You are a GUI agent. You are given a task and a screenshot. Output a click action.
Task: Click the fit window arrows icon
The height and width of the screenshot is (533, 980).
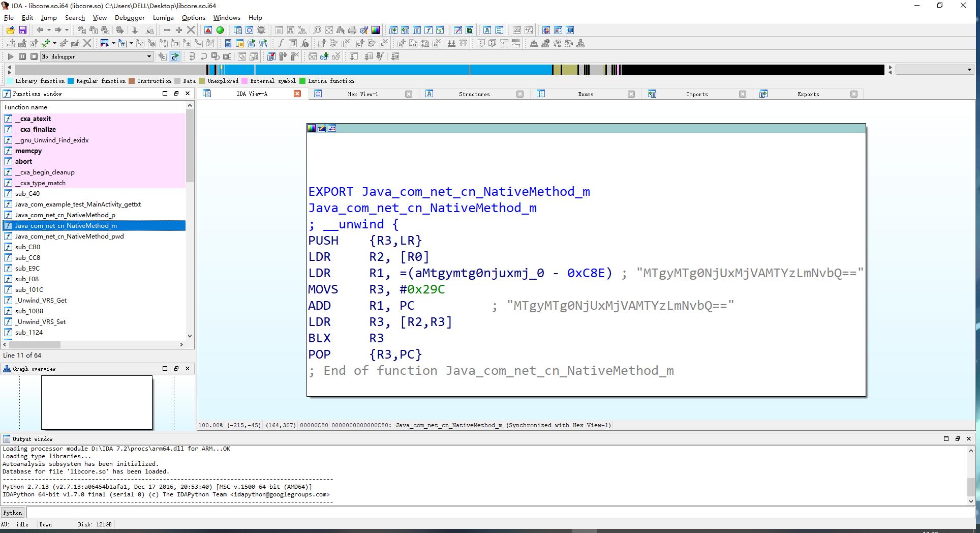point(329,30)
